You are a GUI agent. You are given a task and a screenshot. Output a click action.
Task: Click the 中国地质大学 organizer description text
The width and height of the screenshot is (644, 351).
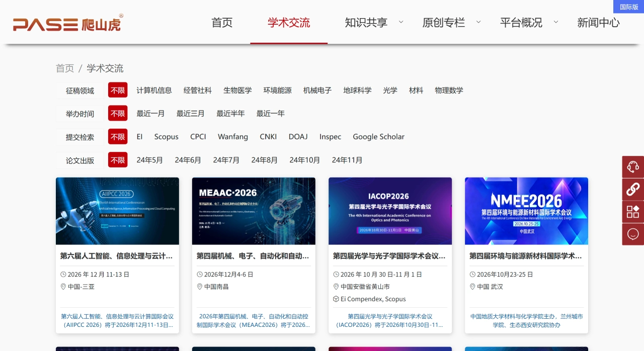point(526,321)
